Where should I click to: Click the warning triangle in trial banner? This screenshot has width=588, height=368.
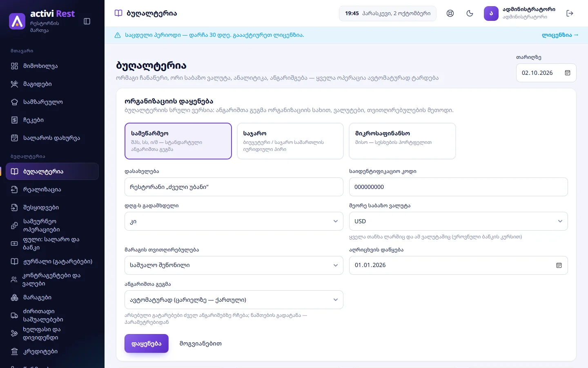118,35
